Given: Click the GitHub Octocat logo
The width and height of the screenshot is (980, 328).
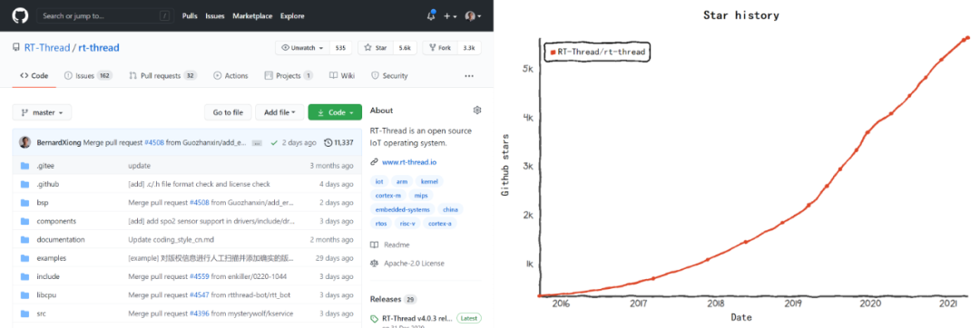Looking at the screenshot, I should 20,15.
